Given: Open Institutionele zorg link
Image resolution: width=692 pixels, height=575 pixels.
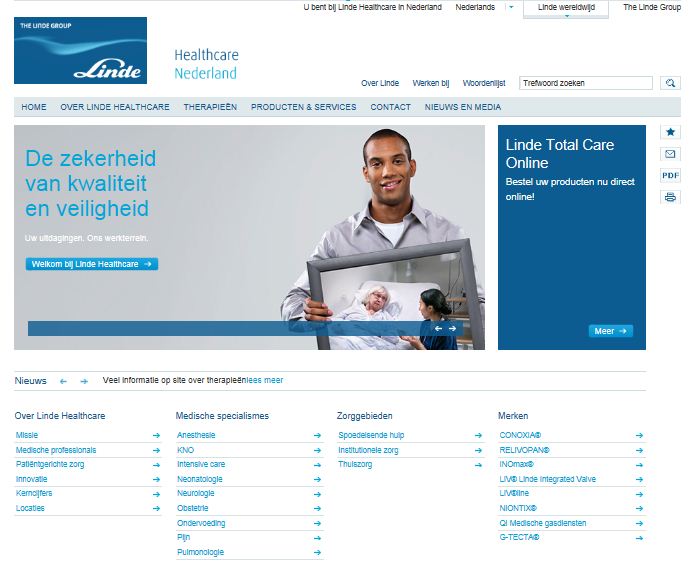Looking at the screenshot, I should [x=368, y=450].
